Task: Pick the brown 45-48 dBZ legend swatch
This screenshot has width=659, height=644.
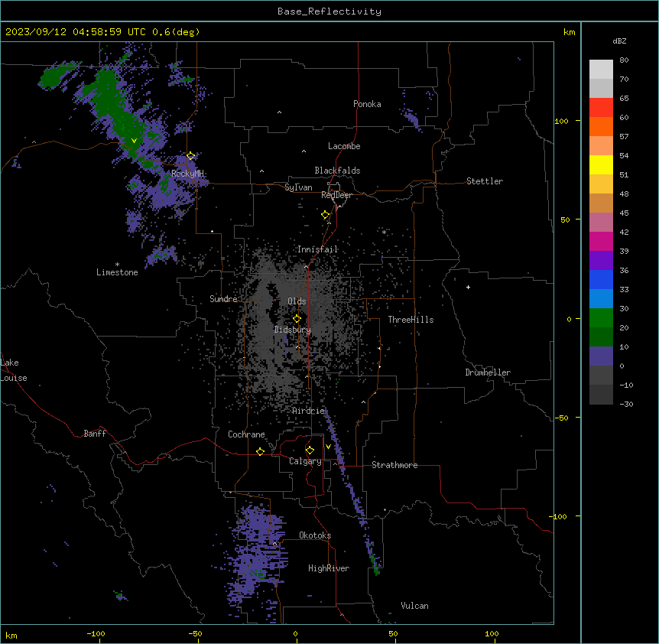Action: (601, 203)
